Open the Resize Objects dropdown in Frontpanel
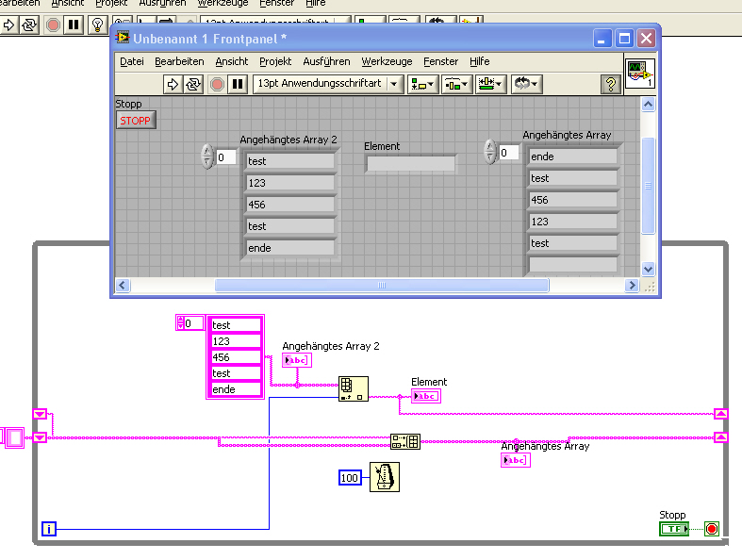742x560 pixels. point(490,84)
